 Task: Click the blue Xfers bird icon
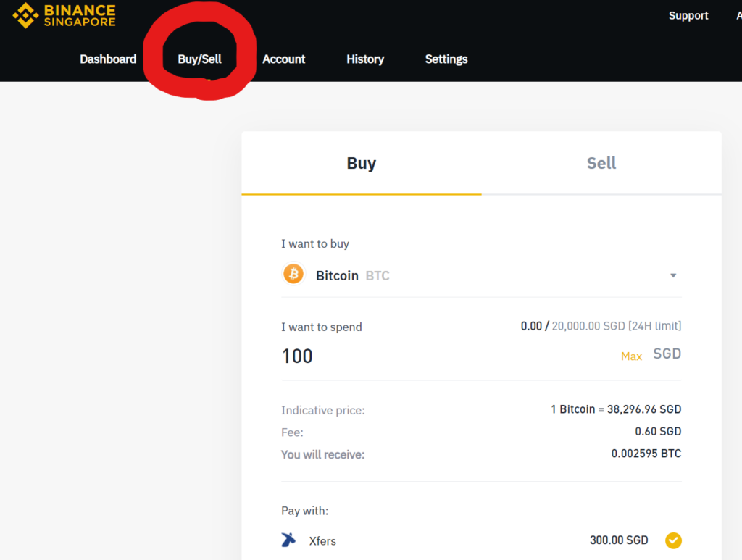(x=288, y=540)
